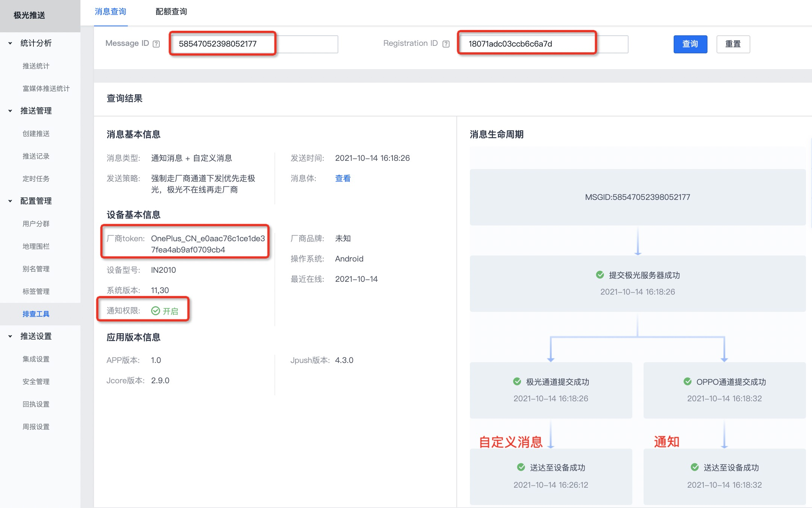812x508 pixels.
Task: Click the check icon above timestamp 16:26:12
Action: click(x=521, y=467)
